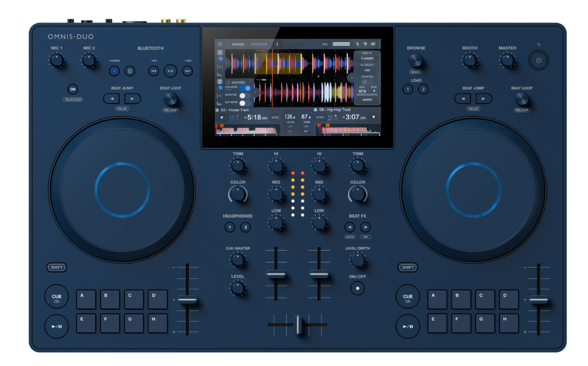The height and width of the screenshot is (366, 588).
Task: Click the Hip Hop Track overview waveform
Action: (349, 130)
